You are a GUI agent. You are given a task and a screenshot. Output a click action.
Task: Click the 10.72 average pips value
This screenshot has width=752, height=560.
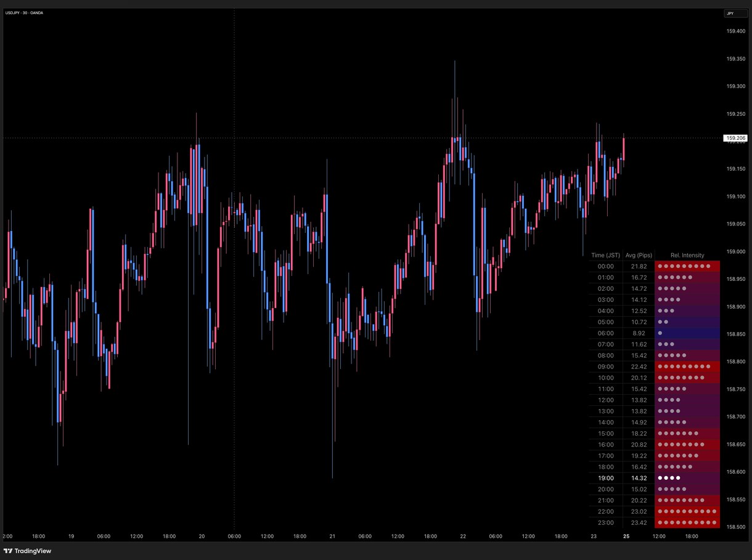[x=639, y=322]
